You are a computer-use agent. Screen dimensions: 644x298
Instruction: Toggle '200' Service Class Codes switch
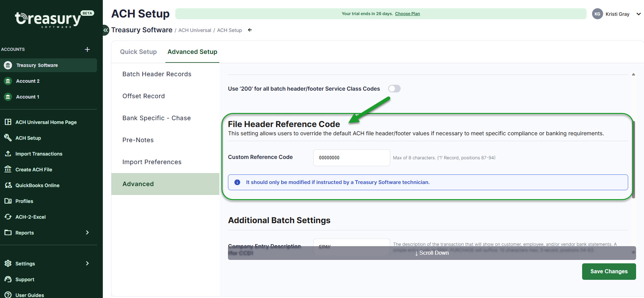pyautogui.click(x=394, y=89)
